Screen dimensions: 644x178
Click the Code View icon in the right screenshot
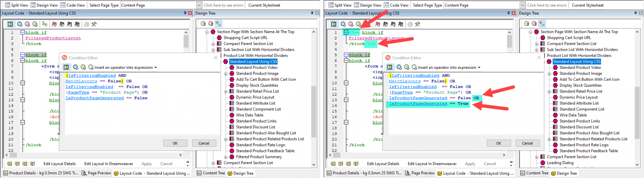(x=386, y=5)
